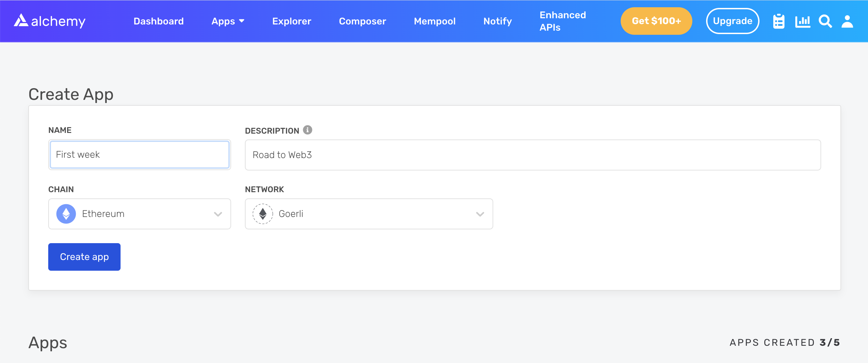The width and height of the screenshot is (868, 363).
Task: Click the search magnifier icon
Action: [x=825, y=21]
